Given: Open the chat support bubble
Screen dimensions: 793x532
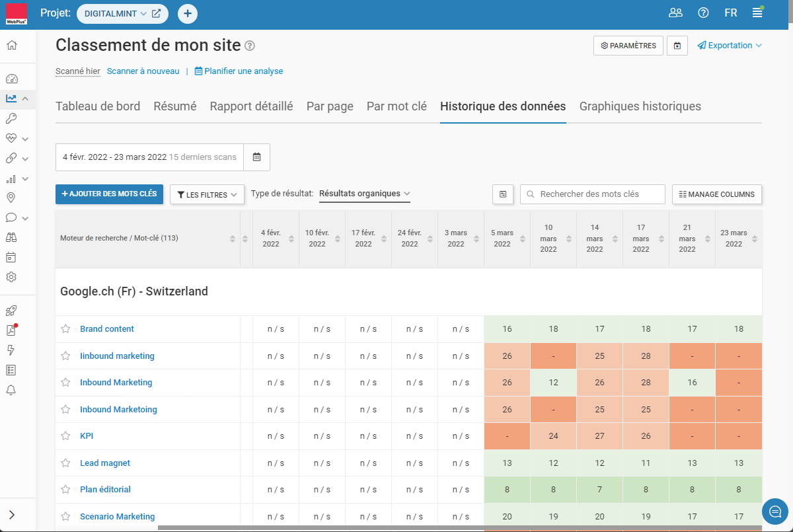Looking at the screenshot, I should [775, 512].
